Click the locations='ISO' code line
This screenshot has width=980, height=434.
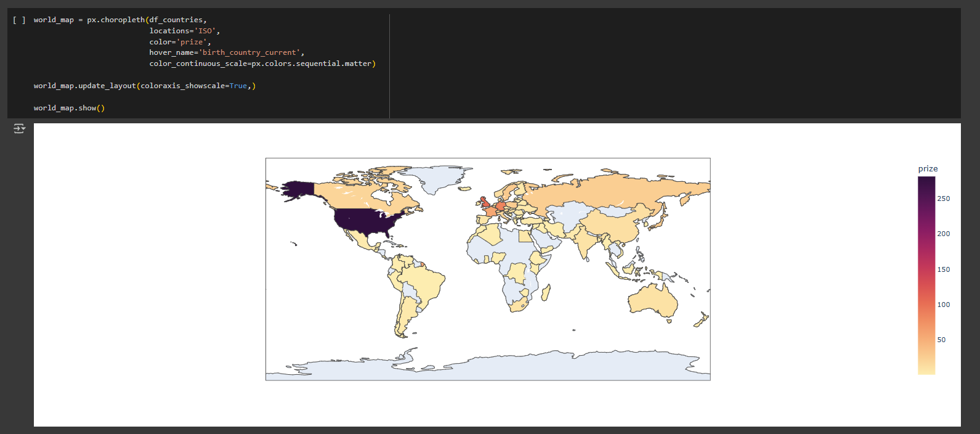(x=184, y=31)
